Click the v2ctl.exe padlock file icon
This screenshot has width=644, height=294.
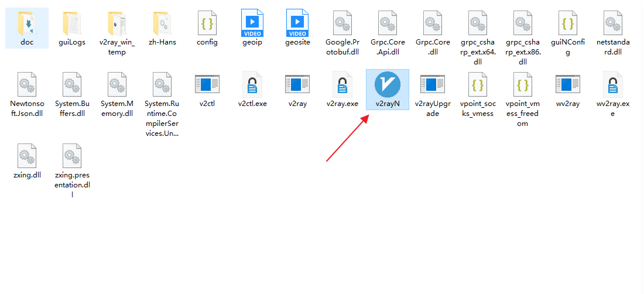pyautogui.click(x=252, y=84)
